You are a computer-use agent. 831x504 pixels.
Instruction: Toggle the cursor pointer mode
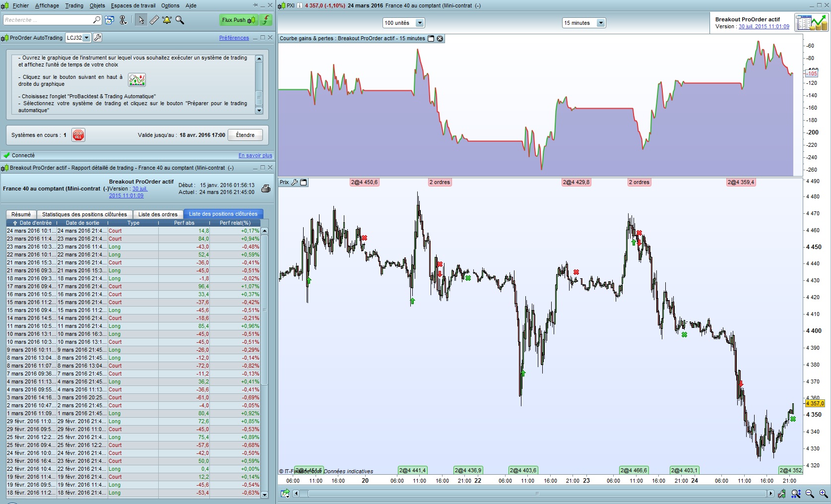coord(141,20)
